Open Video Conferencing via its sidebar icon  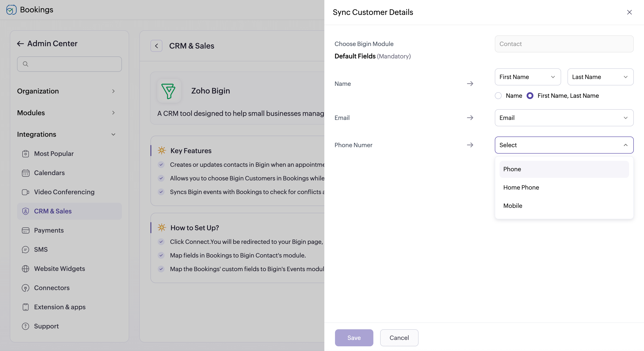26,192
